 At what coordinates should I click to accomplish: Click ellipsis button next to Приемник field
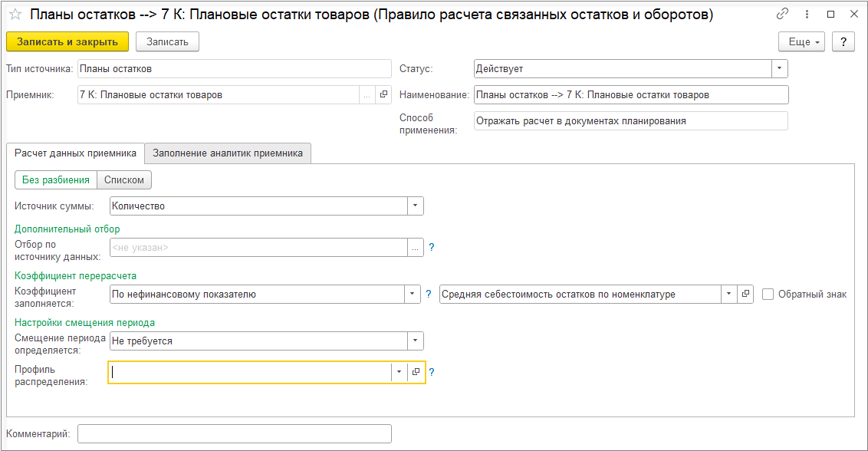point(367,95)
